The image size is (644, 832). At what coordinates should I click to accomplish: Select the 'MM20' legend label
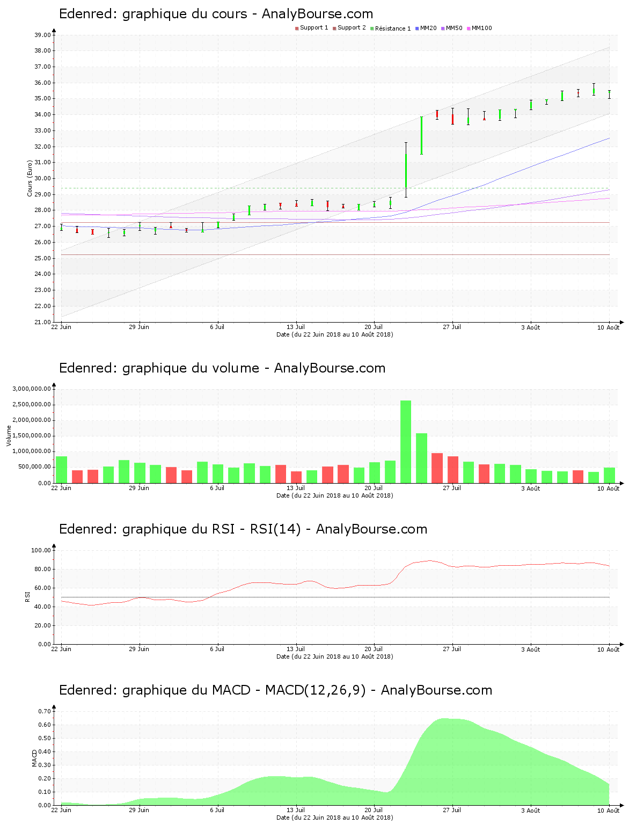[x=428, y=28]
